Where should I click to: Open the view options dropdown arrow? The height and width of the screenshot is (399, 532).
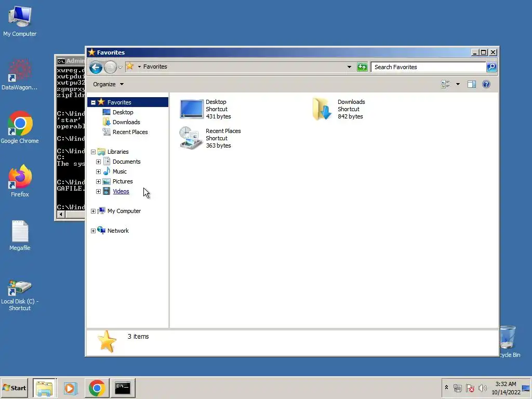(458, 84)
